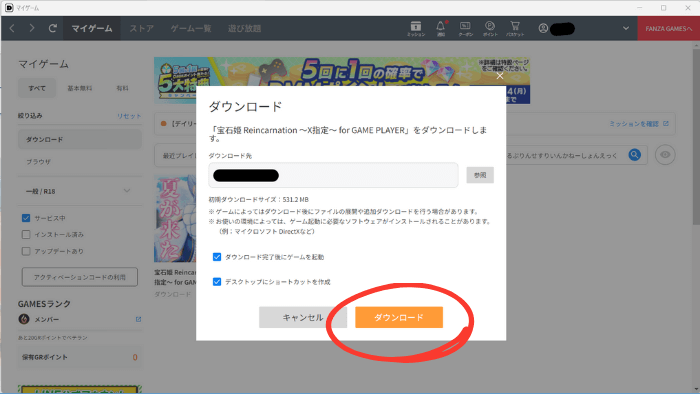Click the ダウンロード先 path field
This screenshot has height=394, width=700.
(333, 175)
